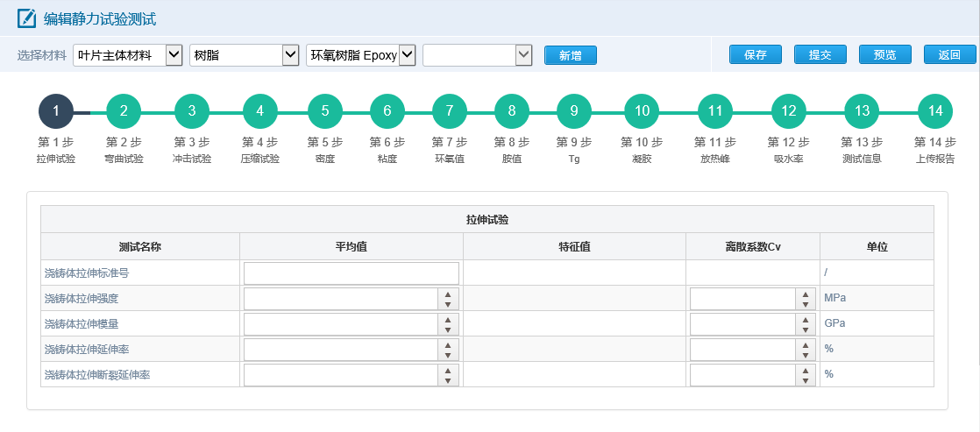Image resolution: width=980 pixels, height=432 pixels.
Task: Click the 浇铸体拉伸标准号 average value field
Action: 352,273
